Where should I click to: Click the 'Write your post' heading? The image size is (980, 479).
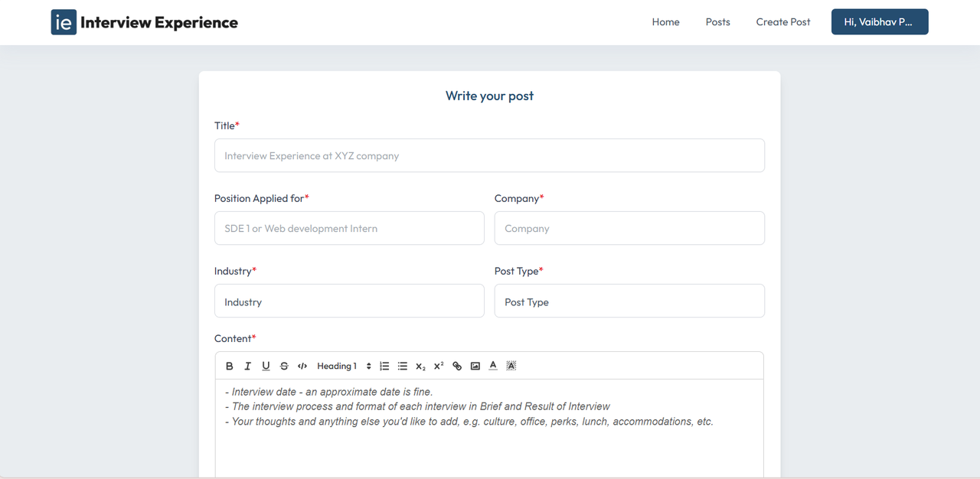pyautogui.click(x=489, y=96)
